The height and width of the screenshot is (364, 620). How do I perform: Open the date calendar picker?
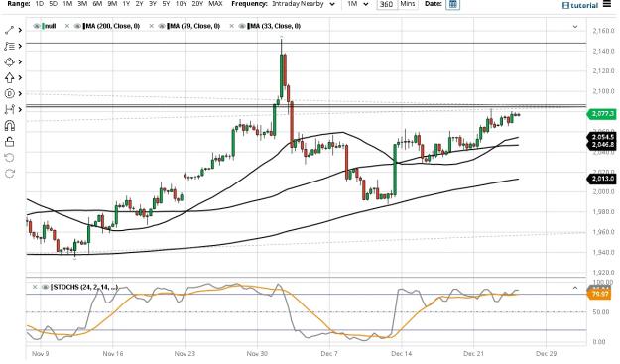[x=452, y=4]
